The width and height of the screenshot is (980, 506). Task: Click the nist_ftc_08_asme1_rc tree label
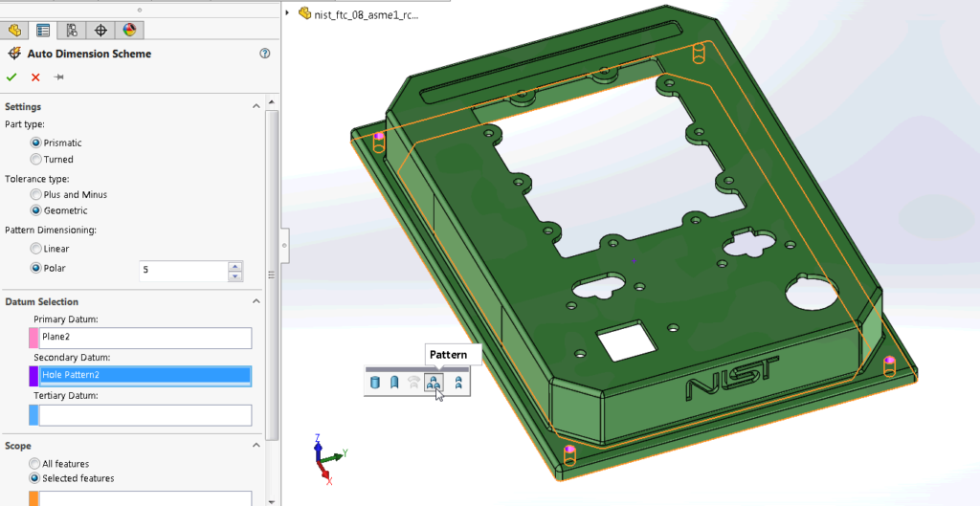pyautogui.click(x=367, y=14)
